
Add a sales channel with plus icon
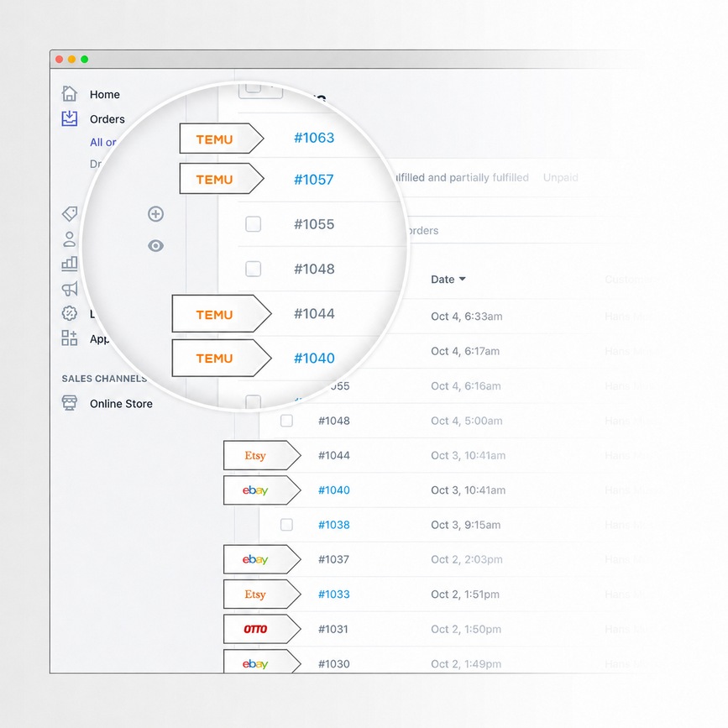click(x=155, y=214)
